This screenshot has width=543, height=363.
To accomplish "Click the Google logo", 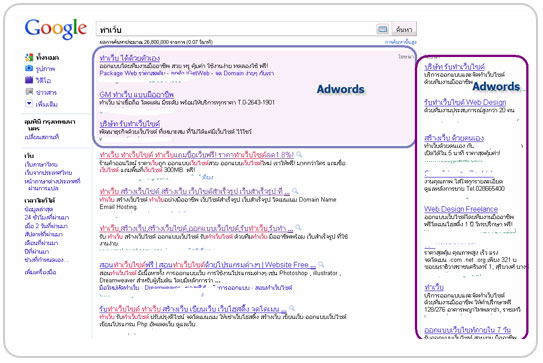I will [56, 28].
